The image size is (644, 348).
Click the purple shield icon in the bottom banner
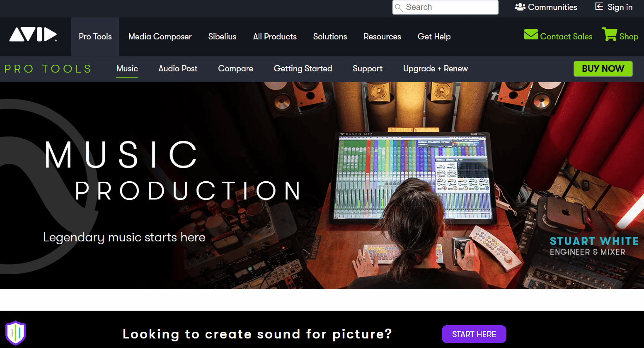click(x=16, y=332)
